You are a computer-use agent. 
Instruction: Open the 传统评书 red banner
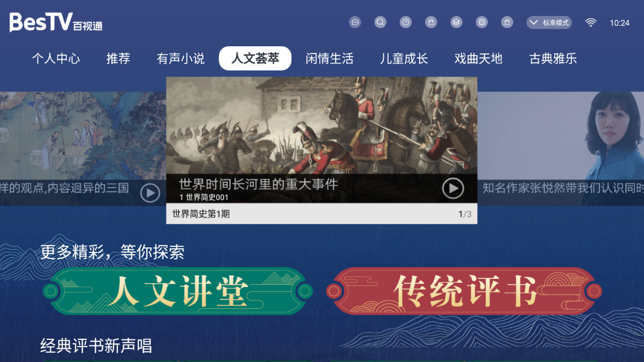pyautogui.click(x=464, y=291)
